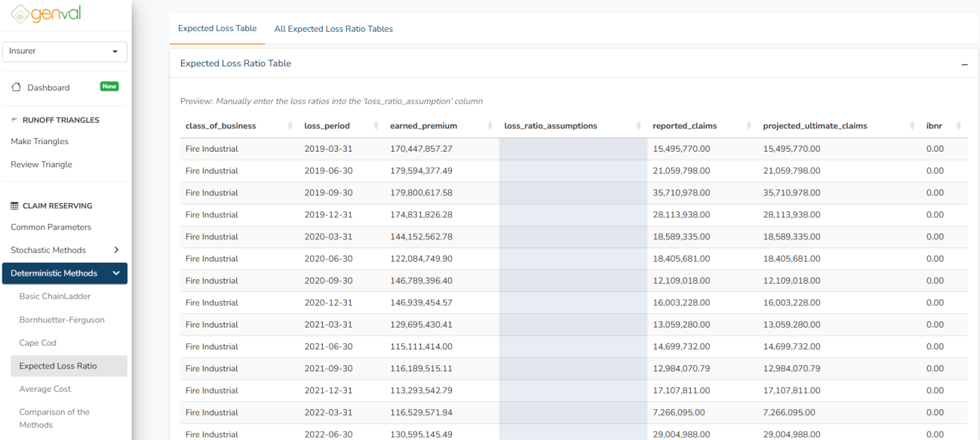
Task: Sort by ibnr column arrows
Action: tap(958, 126)
